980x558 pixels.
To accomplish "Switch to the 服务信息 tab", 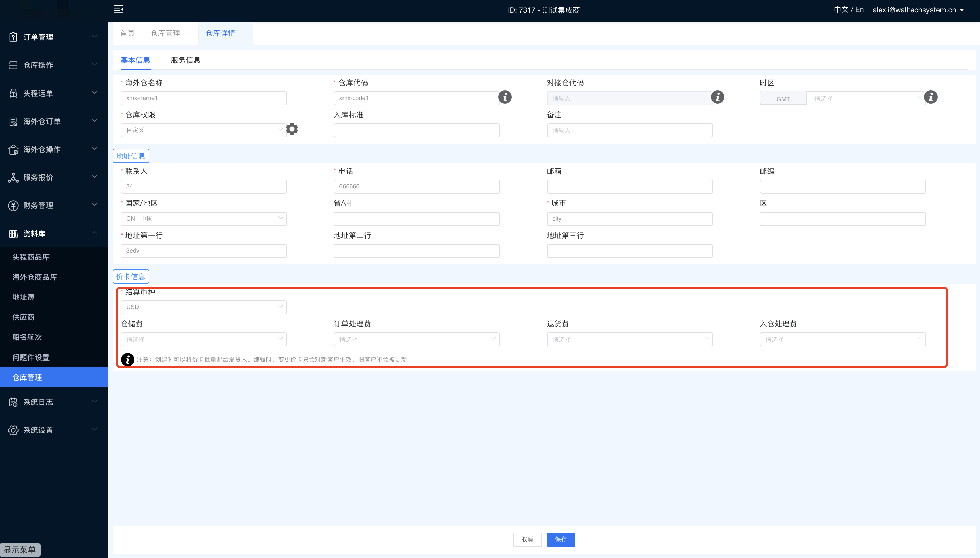I will pyautogui.click(x=185, y=60).
